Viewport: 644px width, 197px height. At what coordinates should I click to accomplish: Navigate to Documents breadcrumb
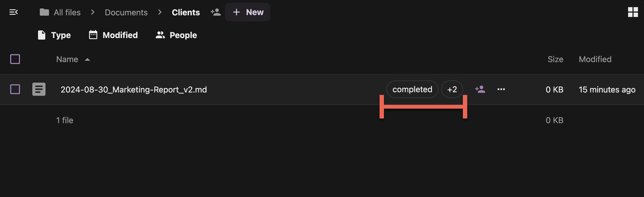(126, 12)
